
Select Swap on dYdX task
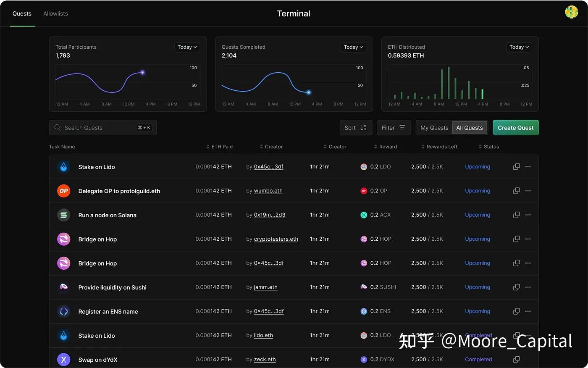[x=98, y=360]
